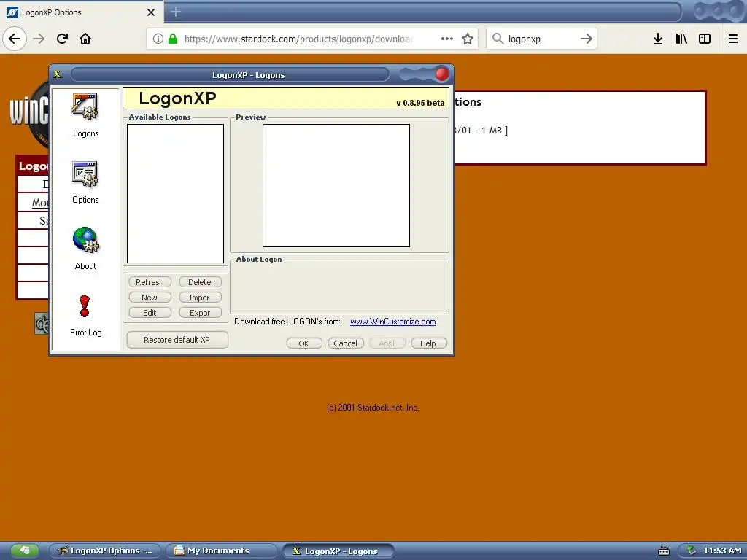The width and height of the screenshot is (747, 560).
Task: Create a New logon
Action: (x=150, y=297)
